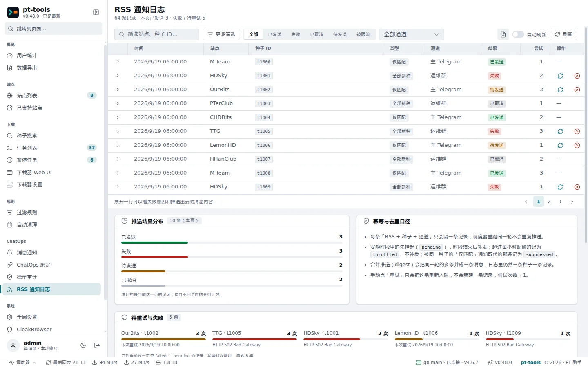Open 数据导出 in sidebar
This screenshot has height=368, width=588.
(51, 68)
